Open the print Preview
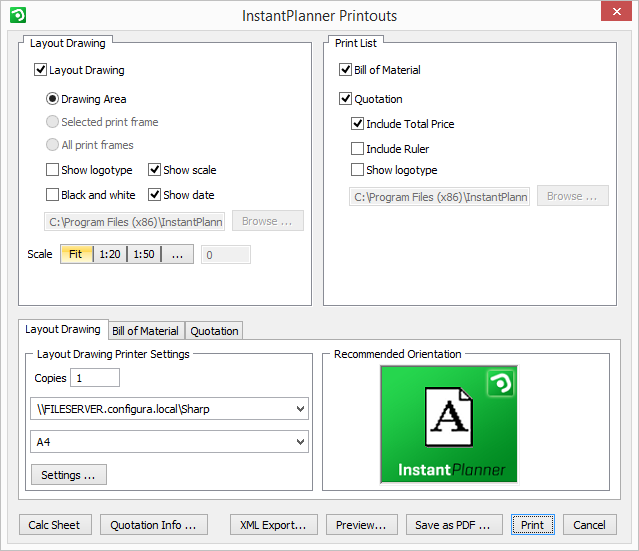 point(361,525)
